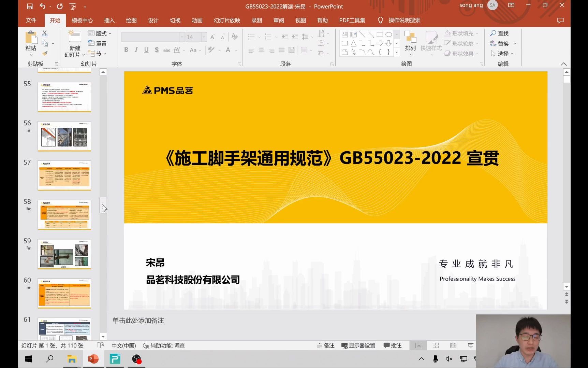The image size is (588, 368).
Task: Select slide 59 thumbnail
Action: click(x=64, y=254)
